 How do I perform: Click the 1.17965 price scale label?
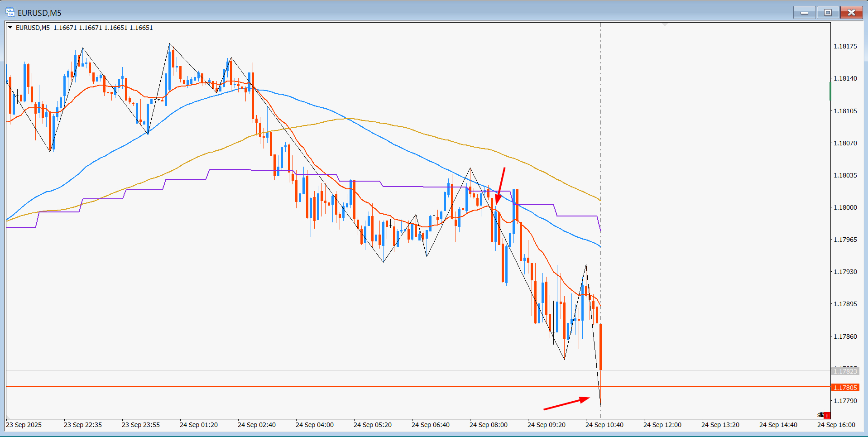(x=845, y=240)
